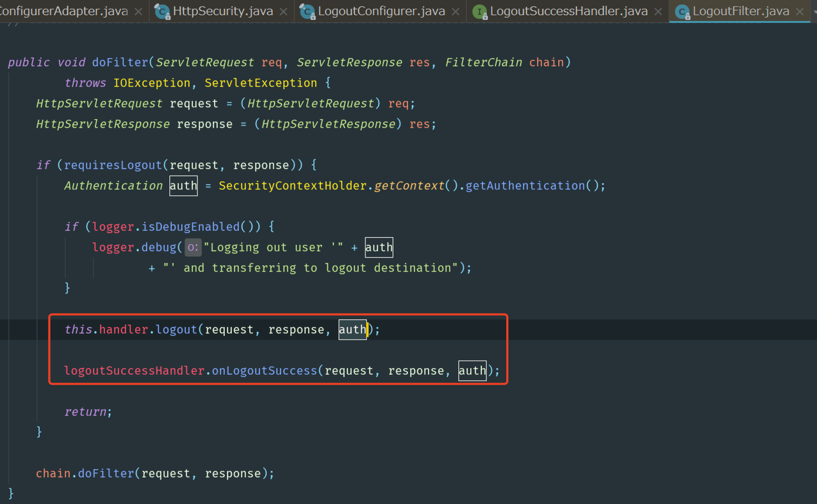Click the requiresLogout method call
The image size is (817, 504).
pos(113,165)
